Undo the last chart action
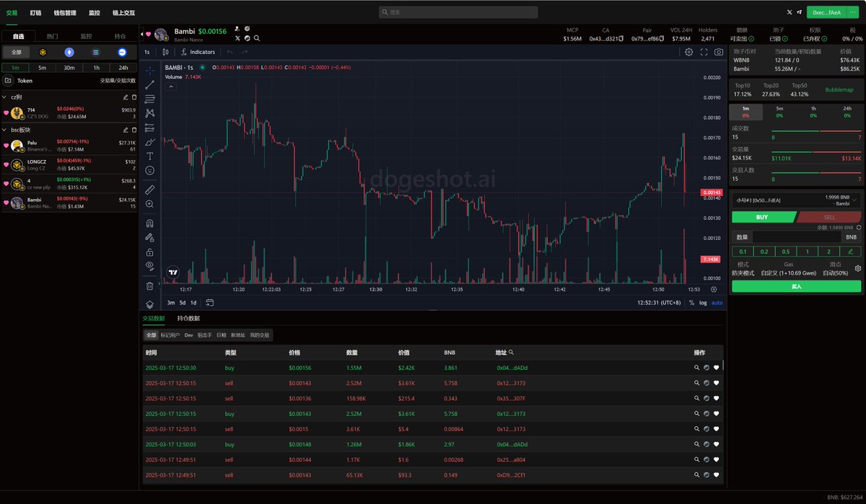This screenshot has height=504, width=866. [x=230, y=52]
